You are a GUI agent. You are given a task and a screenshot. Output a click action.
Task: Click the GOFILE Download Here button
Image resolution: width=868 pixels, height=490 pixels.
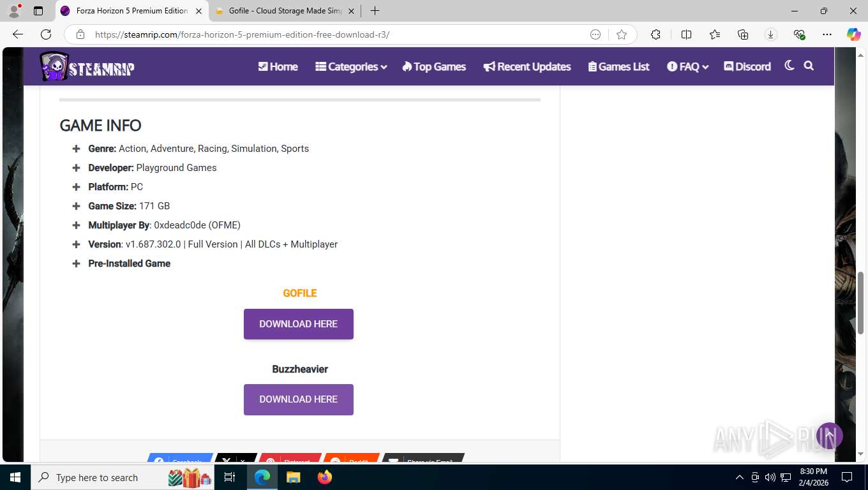(x=299, y=324)
